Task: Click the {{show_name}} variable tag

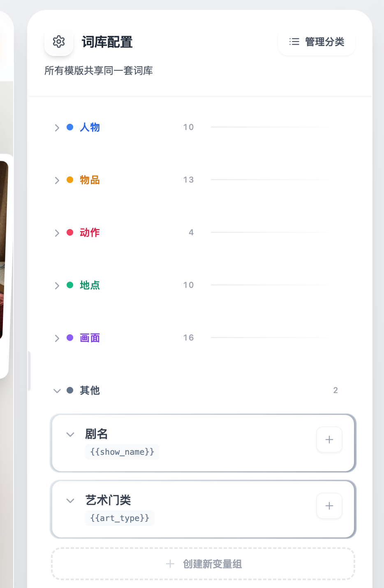Action: point(122,452)
